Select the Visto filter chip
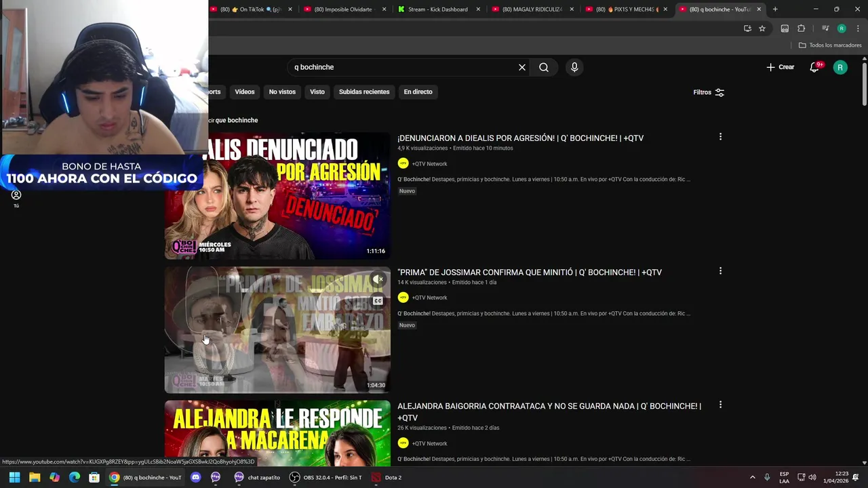868x488 pixels. pyautogui.click(x=317, y=91)
